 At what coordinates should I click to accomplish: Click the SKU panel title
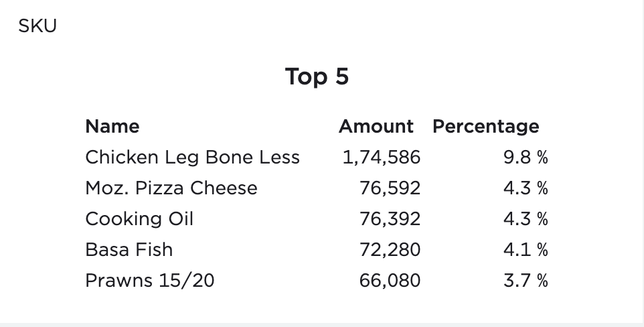[x=37, y=26]
